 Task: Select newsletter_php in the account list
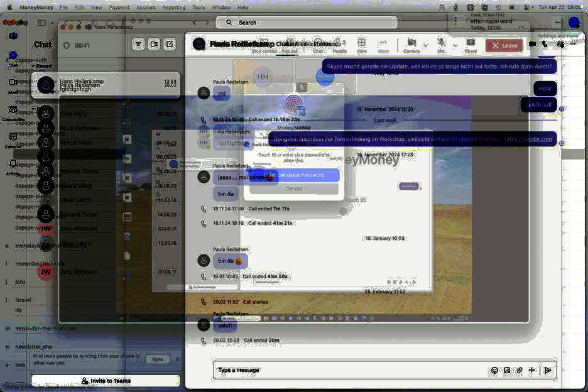point(34,347)
